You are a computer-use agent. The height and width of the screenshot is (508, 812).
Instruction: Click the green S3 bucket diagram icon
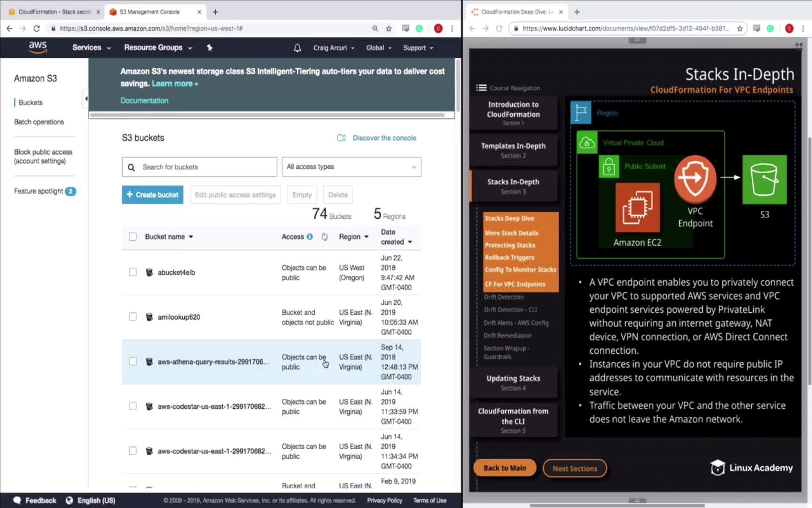click(765, 179)
